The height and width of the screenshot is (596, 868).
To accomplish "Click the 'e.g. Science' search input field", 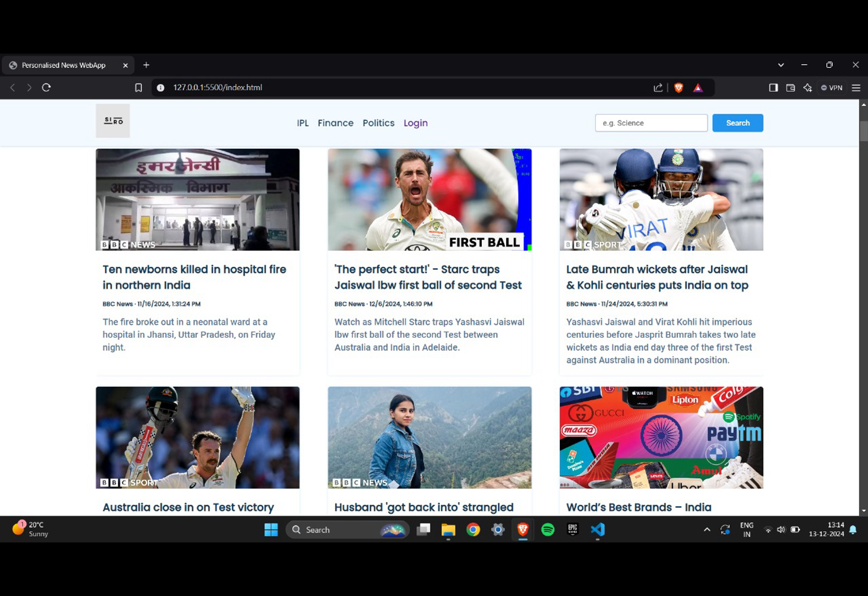I will pos(651,123).
